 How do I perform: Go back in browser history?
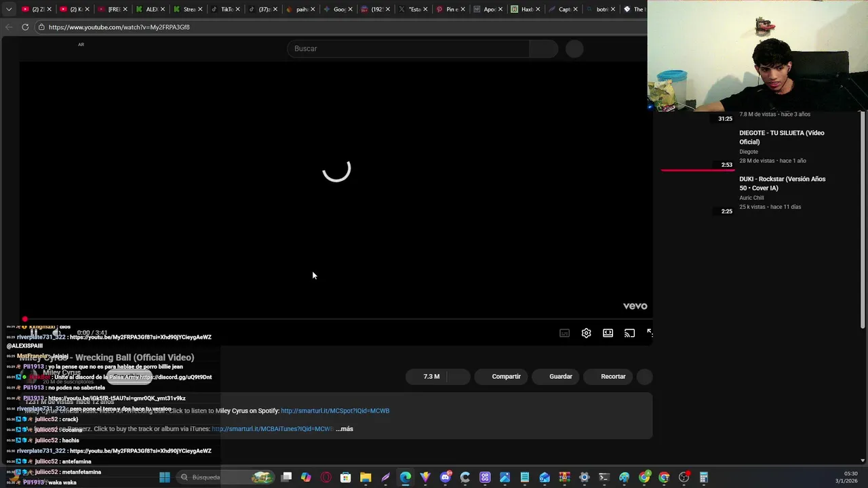[x=9, y=27]
